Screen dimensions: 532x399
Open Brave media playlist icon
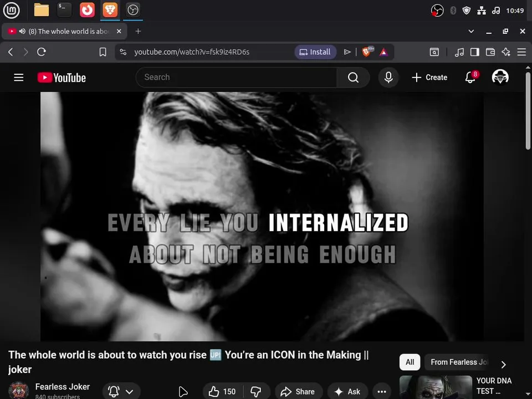[x=459, y=52]
